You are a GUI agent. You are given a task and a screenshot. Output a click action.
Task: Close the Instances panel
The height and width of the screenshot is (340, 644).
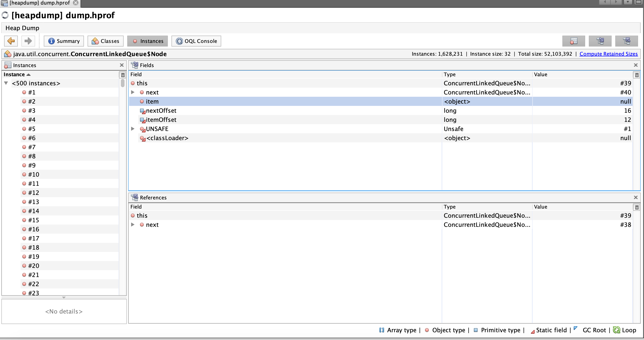122,65
